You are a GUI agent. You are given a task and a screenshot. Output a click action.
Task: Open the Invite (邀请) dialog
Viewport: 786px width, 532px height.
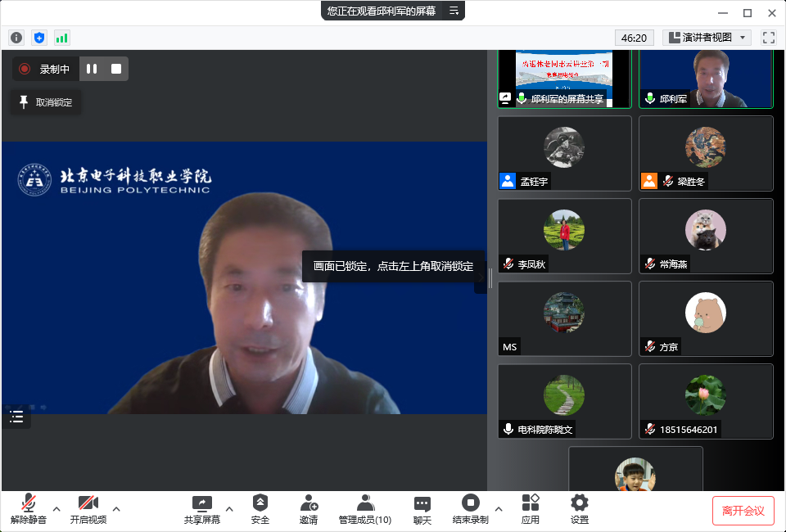[309, 509]
